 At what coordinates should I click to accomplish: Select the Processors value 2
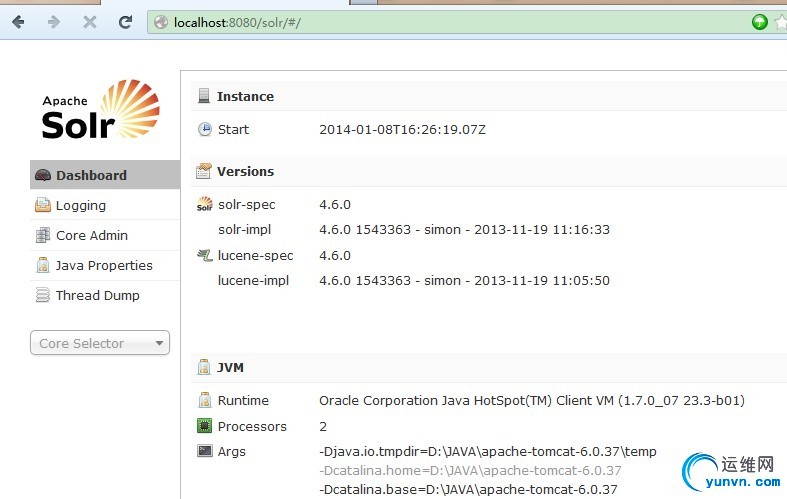pos(323,427)
